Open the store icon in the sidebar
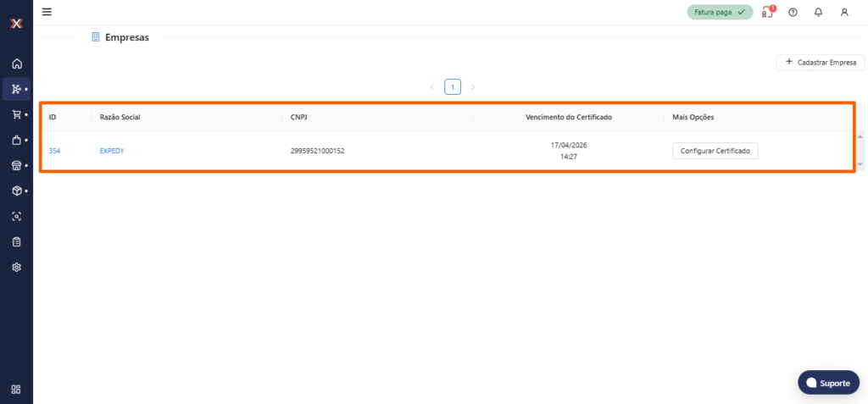This screenshot has height=404, width=868. coord(16,165)
